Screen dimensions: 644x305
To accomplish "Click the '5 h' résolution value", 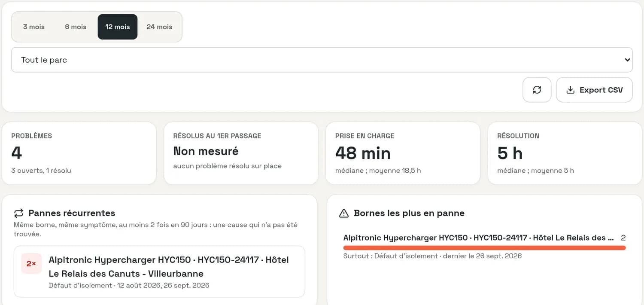I will (x=510, y=153).
